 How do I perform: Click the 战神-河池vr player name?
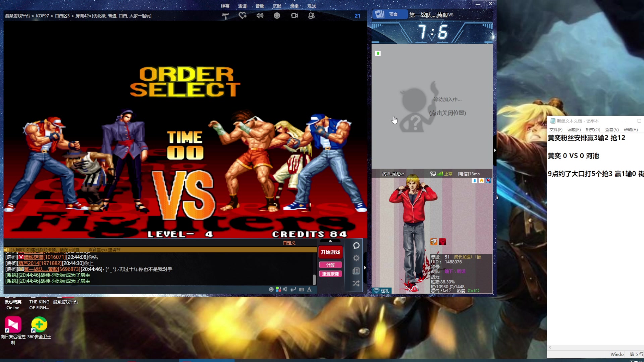(393, 174)
